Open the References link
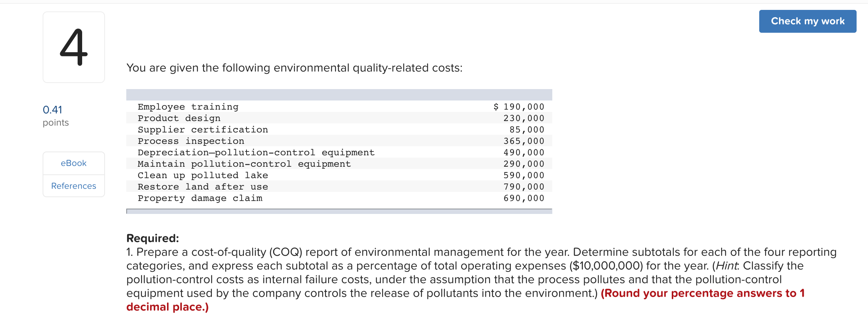868x319 pixels. point(74,186)
